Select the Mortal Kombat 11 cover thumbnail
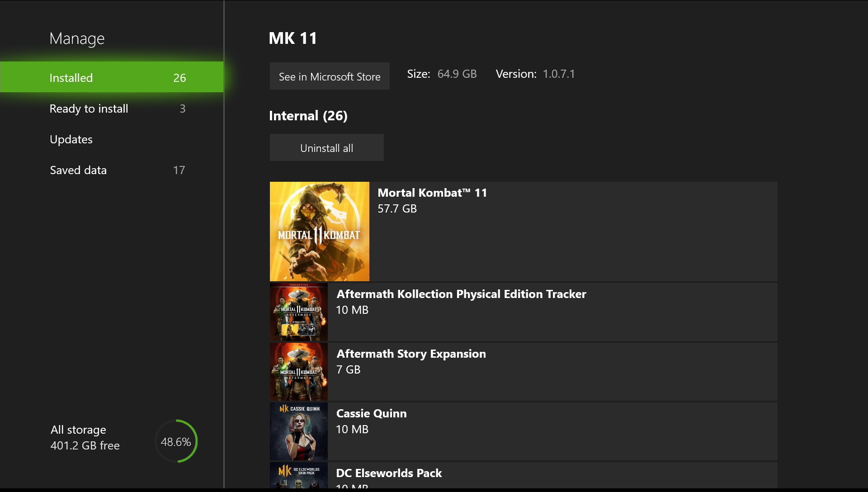868x492 pixels. [x=320, y=232]
